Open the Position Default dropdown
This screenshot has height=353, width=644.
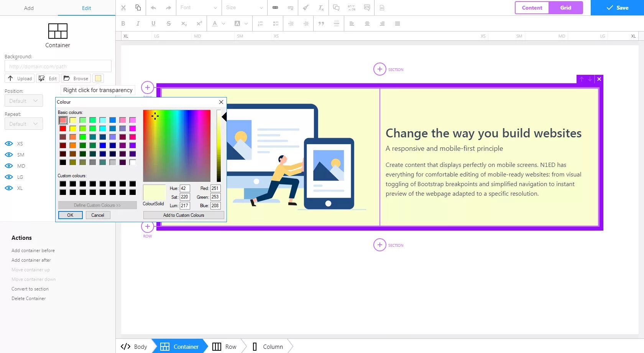pyautogui.click(x=24, y=101)
